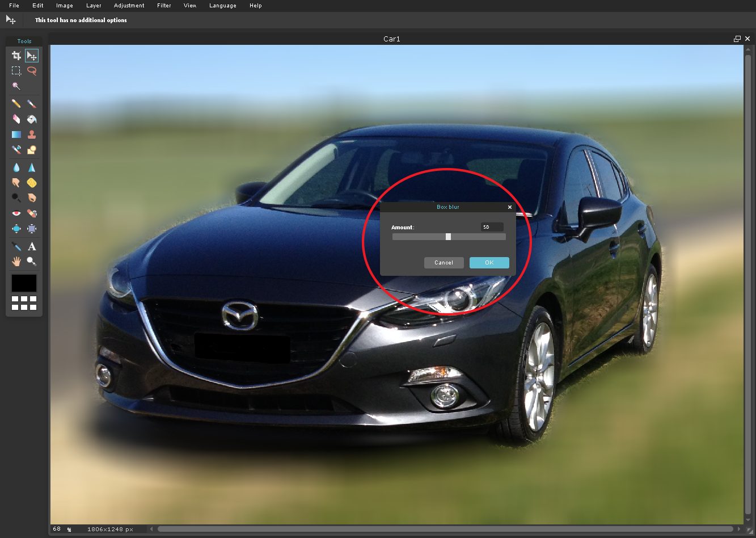Click the Amount value field showing 50

[492, 227]
